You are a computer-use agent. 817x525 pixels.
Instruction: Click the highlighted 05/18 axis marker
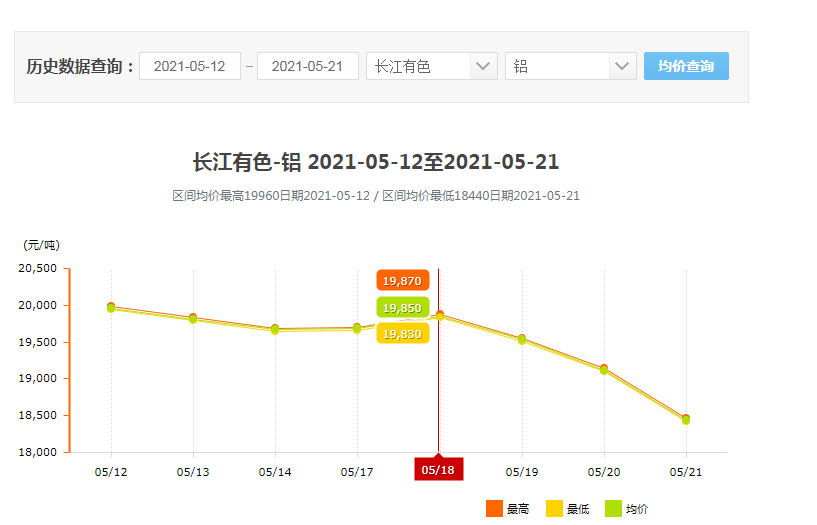[438, 469]
